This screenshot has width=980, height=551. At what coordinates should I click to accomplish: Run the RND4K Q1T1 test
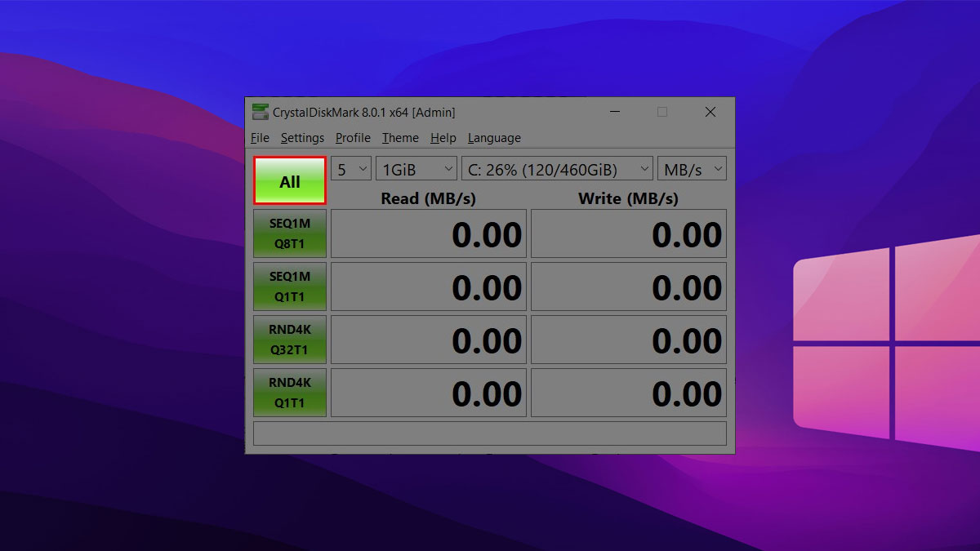pos(290,393)
